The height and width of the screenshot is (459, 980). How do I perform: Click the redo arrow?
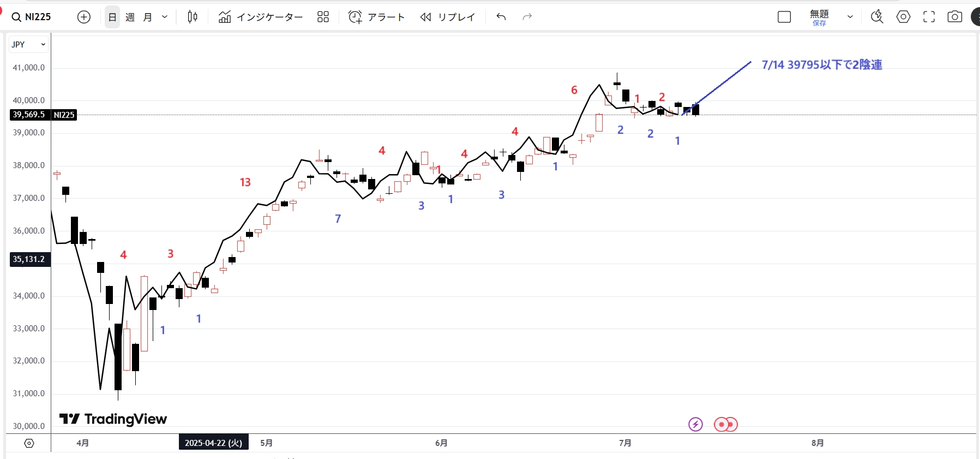tap(527, 17)
